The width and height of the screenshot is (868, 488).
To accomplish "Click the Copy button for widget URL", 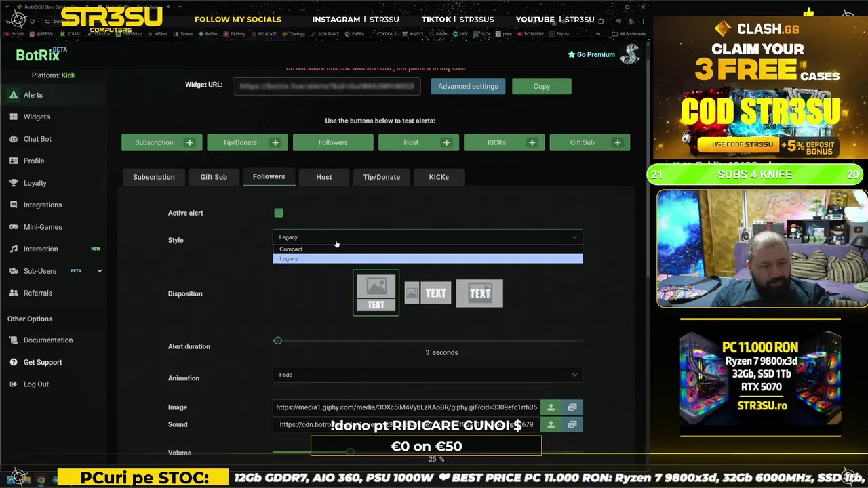I will click(x=542, y=86).
